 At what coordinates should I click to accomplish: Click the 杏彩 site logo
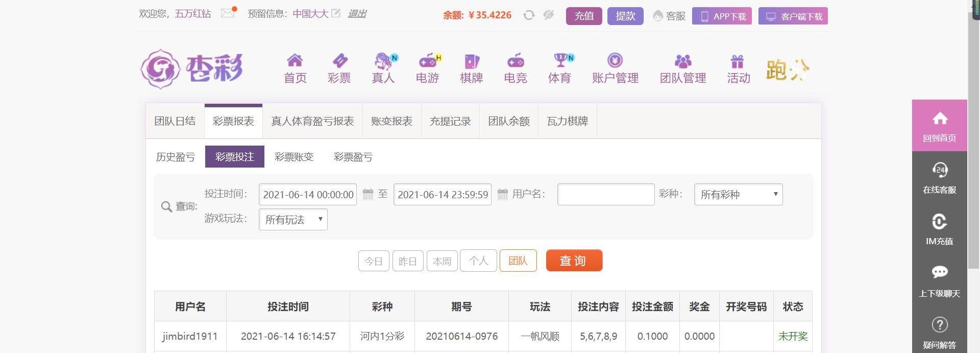pyautogui.click(x=192, y=69)
